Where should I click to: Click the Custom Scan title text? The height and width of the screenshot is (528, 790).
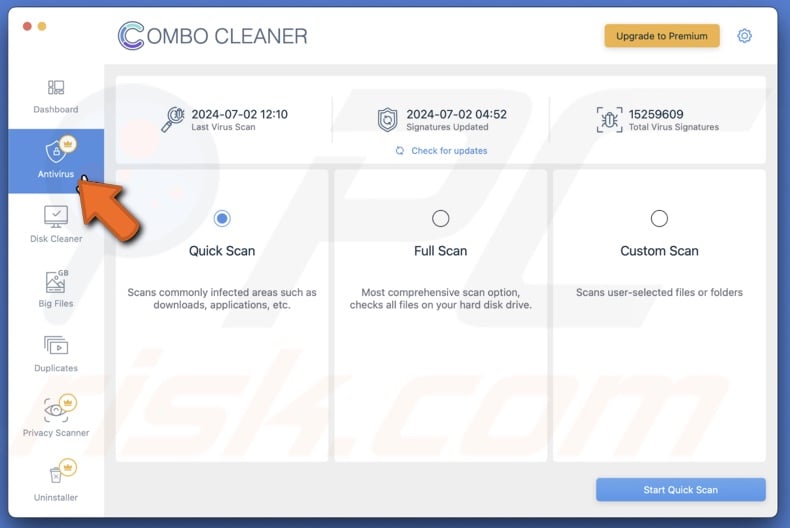pos(659,250)
